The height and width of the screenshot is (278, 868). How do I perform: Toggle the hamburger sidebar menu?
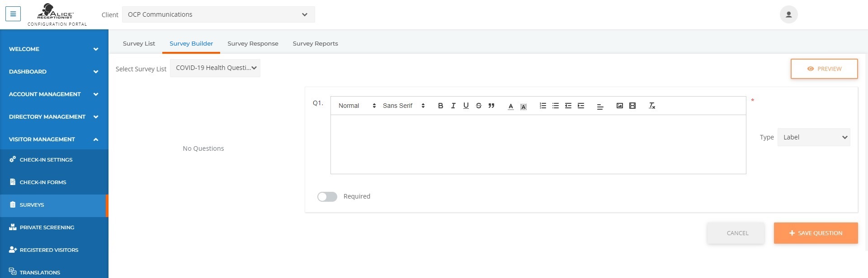pos(13,14)
